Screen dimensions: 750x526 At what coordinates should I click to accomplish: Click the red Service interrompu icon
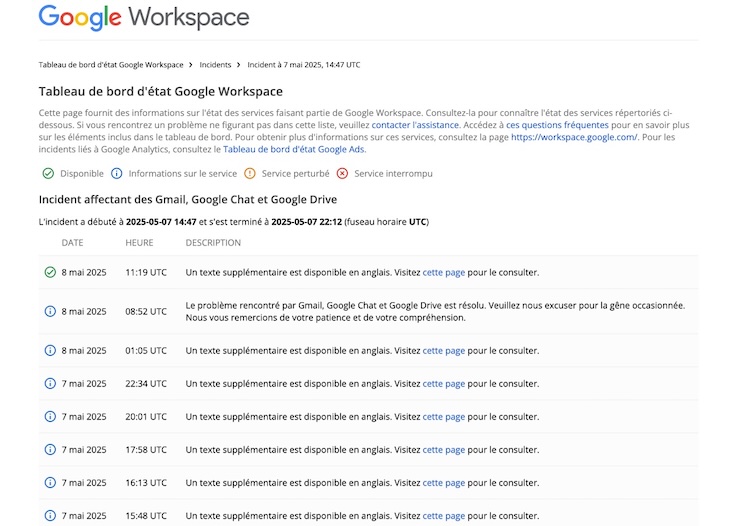342,174
